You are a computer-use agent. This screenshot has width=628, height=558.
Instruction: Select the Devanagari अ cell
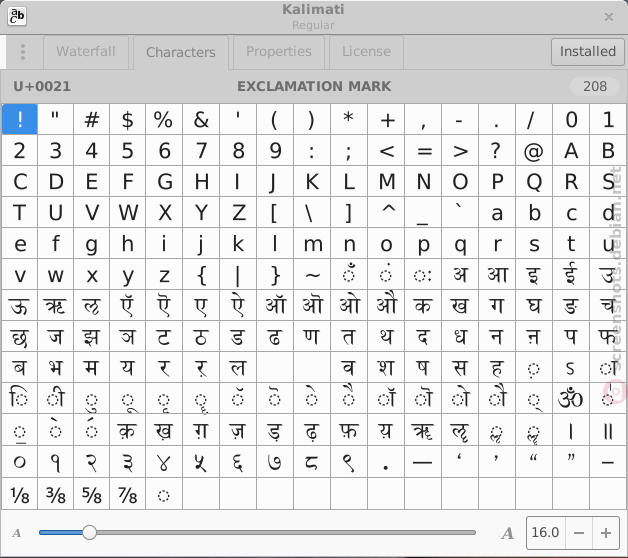pos(460,274)
